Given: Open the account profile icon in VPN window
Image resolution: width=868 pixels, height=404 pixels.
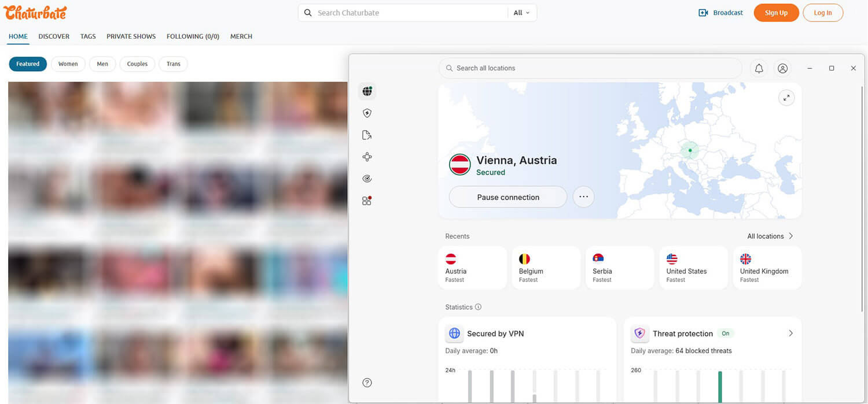Looking at the screenshot, I should point(782,68).
